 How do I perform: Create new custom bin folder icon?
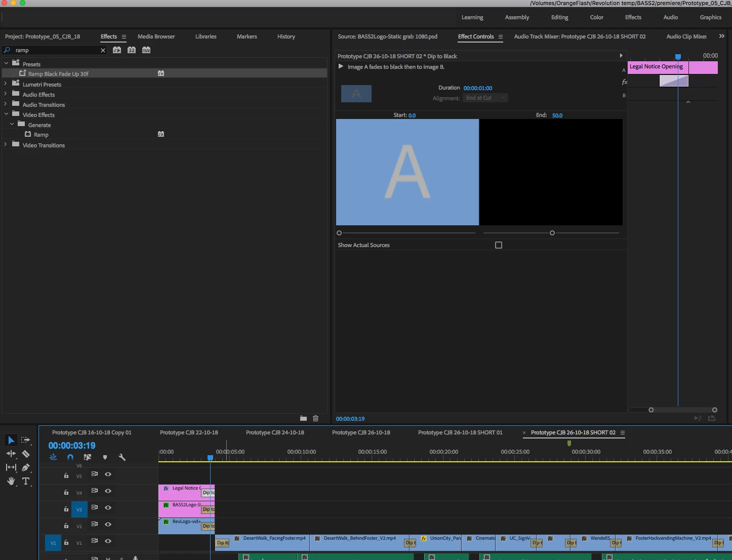(x=303, y=418)
